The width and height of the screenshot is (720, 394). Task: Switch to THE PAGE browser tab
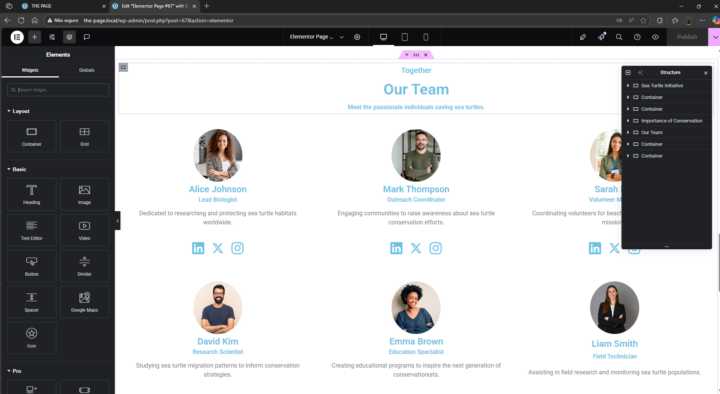point(62,6)
